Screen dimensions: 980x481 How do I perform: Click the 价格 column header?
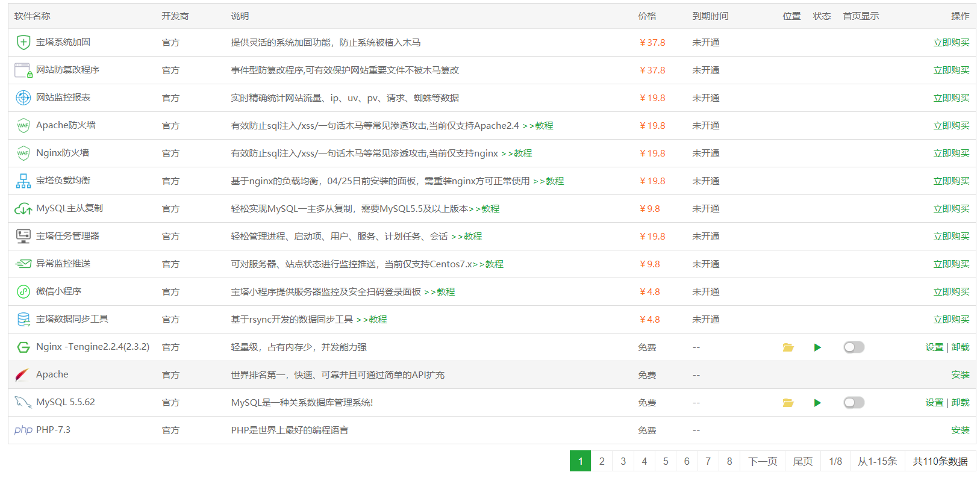[x=648, y=16]
